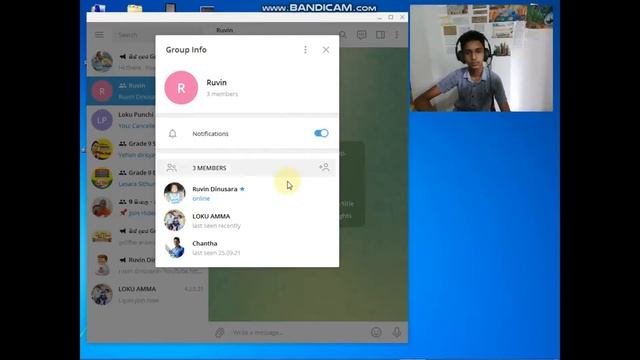Viewport: 640px width, 360px height.
Task: Toggle the Notifications switch
Action: (321, 133)
